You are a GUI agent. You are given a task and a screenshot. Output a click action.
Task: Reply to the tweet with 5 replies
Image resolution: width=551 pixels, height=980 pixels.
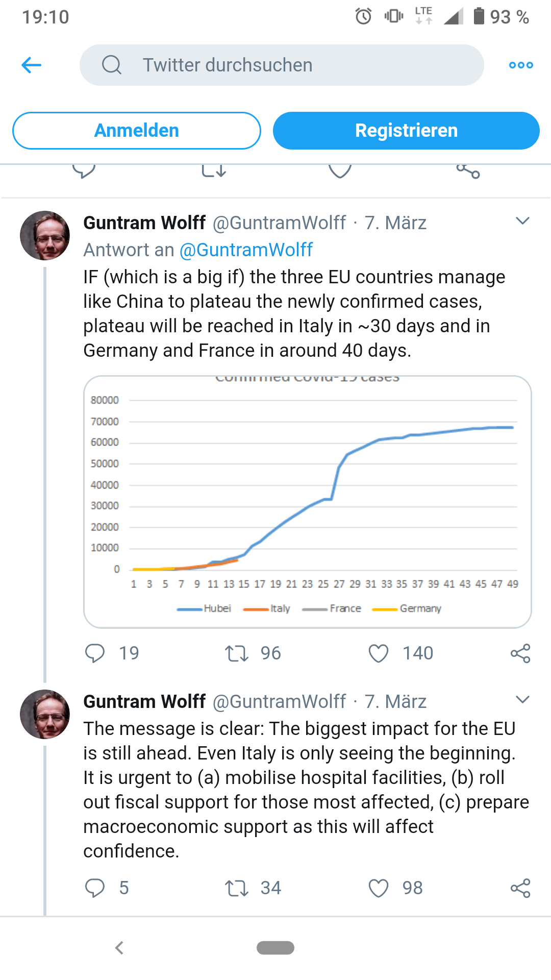coord(95,888)
